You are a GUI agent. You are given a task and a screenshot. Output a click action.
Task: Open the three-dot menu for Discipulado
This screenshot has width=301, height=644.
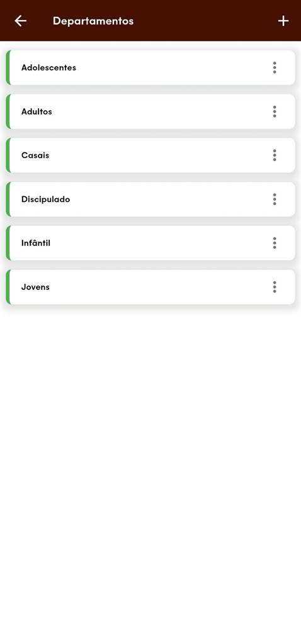tap(275, 199)
